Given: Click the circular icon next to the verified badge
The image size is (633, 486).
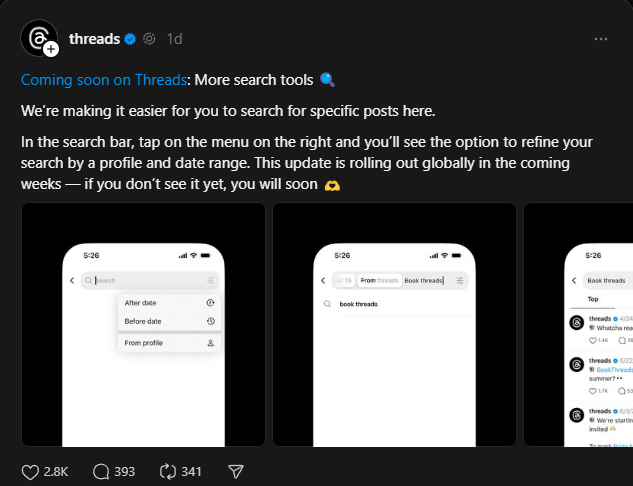Looking at the screenshot, I should point(149,39).
